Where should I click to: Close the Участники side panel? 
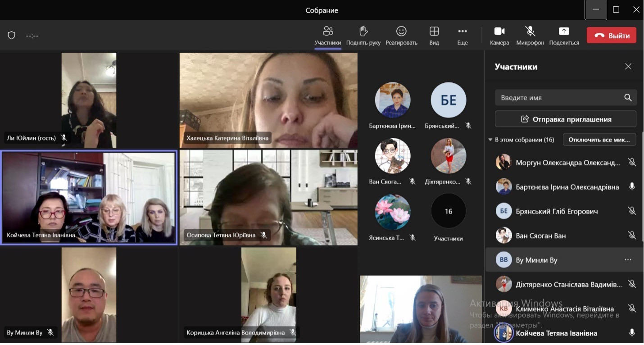coord(628,67)
